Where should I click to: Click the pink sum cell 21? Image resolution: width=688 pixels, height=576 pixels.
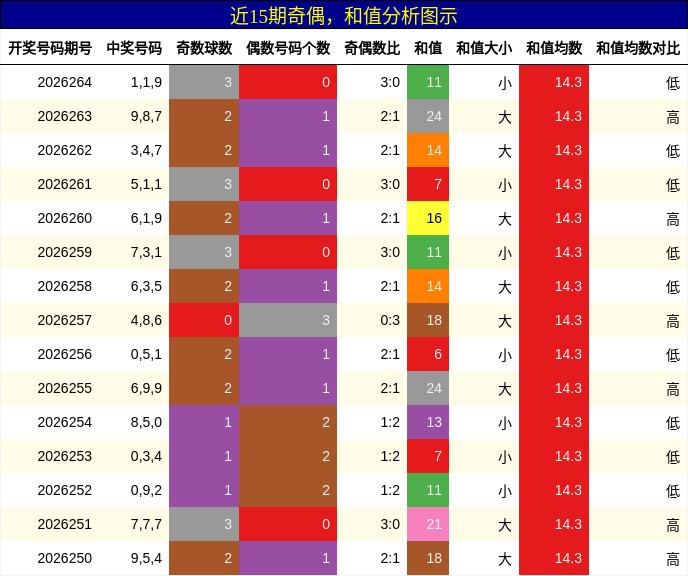click(x=428, y=524)
